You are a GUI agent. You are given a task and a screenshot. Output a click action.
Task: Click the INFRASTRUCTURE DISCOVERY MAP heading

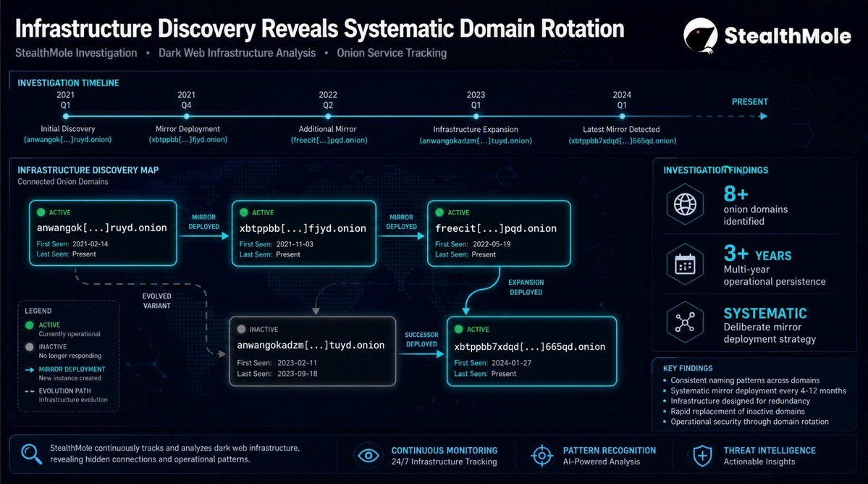[x=88, y=170]
